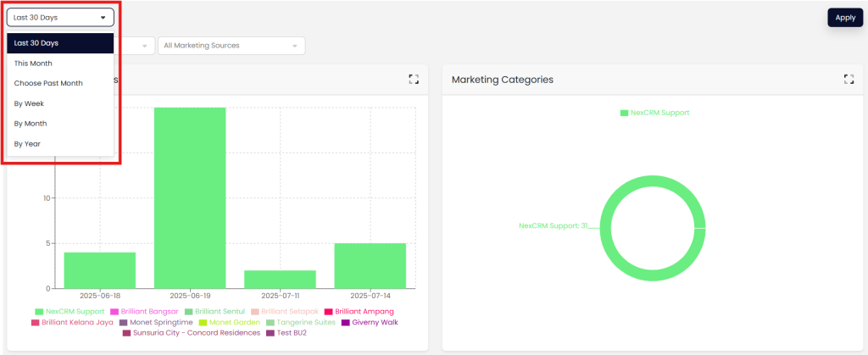Toggle NexCRM Support legend in bar chart
Image resolution: width=868 pixels, height=355 pixels.
point(71,311)
